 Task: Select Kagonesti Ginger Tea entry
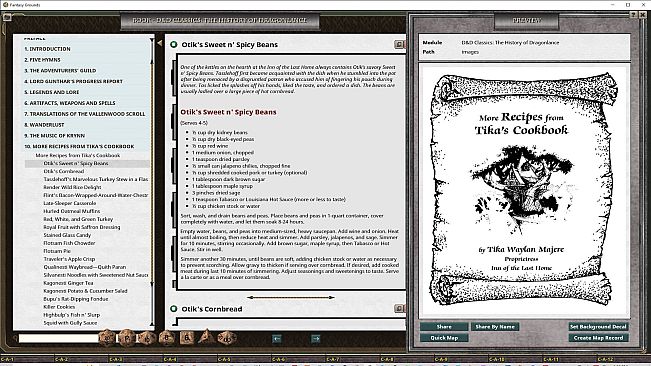tap(68, 283)
